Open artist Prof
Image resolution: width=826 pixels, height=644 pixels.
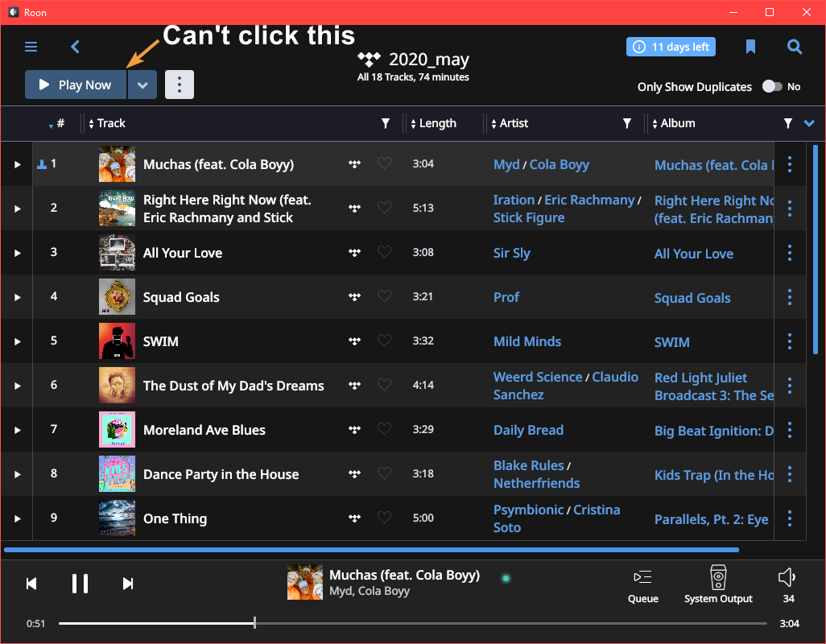pyautogui.click(x=506, y=298)
